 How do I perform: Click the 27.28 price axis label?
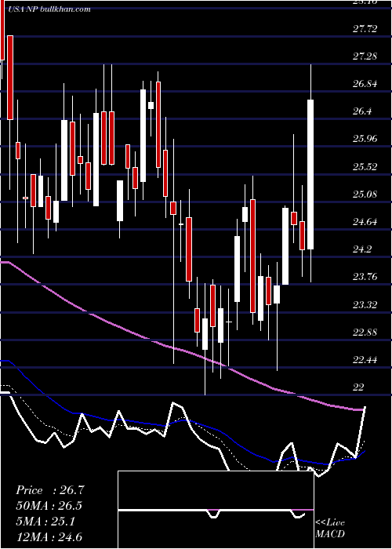tap(365, 56)
